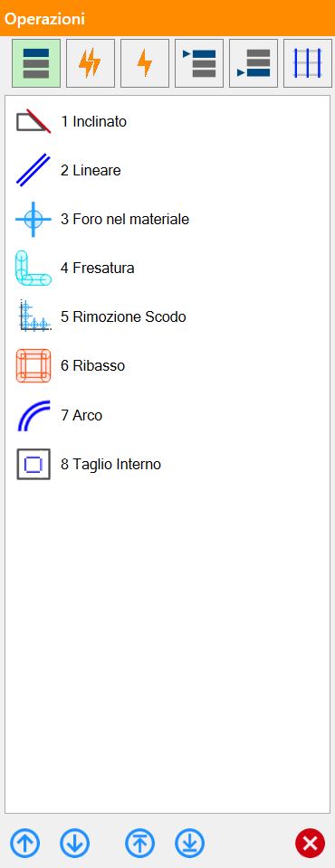Move selected operation up one position
The image size is (335, 868).
tap(25, 844)
